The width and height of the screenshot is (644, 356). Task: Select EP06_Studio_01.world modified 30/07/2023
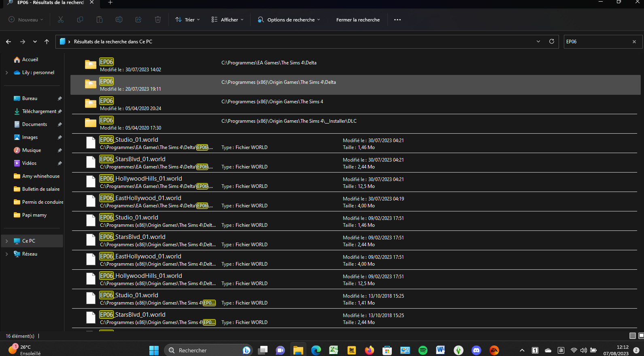click(x=355, y=143)
